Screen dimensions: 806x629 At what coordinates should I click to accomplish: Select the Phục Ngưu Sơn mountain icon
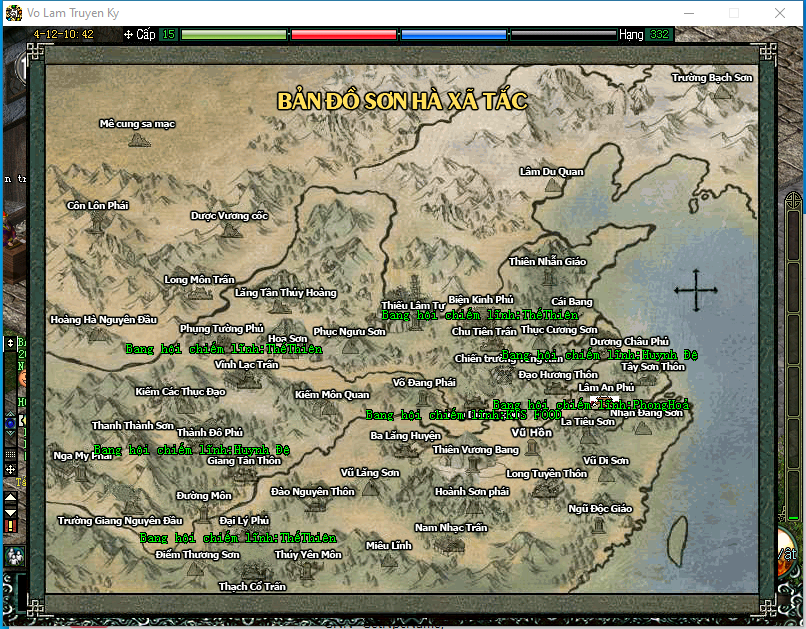350,346
